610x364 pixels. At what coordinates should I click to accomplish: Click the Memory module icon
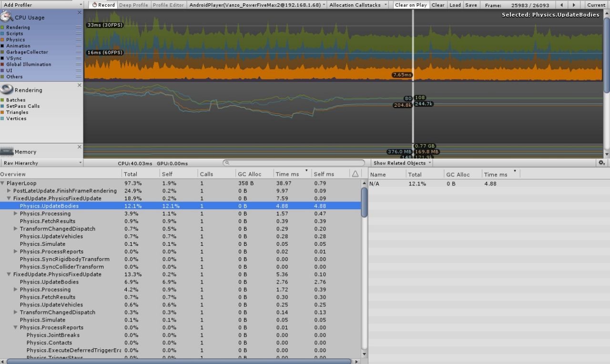(7, 152)
